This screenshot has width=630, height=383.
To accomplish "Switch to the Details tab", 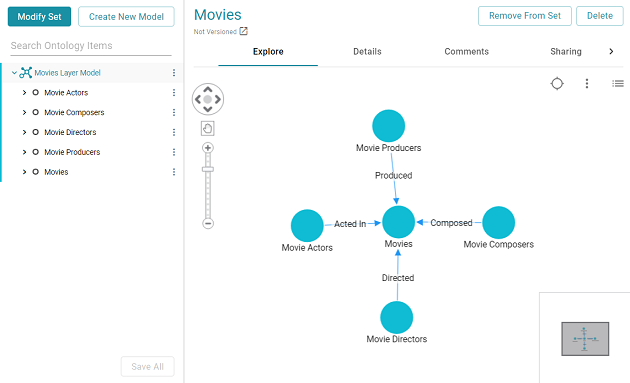I will click(367, 51).
